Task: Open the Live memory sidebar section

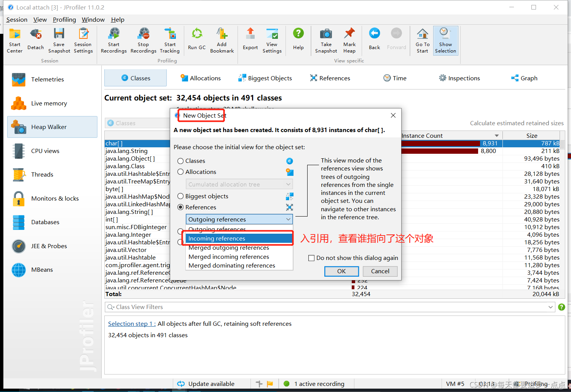Action: tap(53, 103)
